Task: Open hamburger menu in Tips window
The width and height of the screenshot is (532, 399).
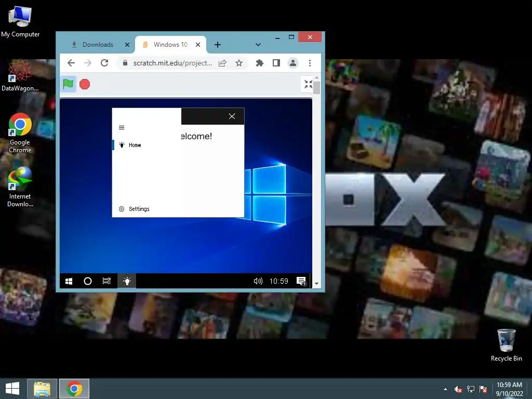Action: (122, 128)
